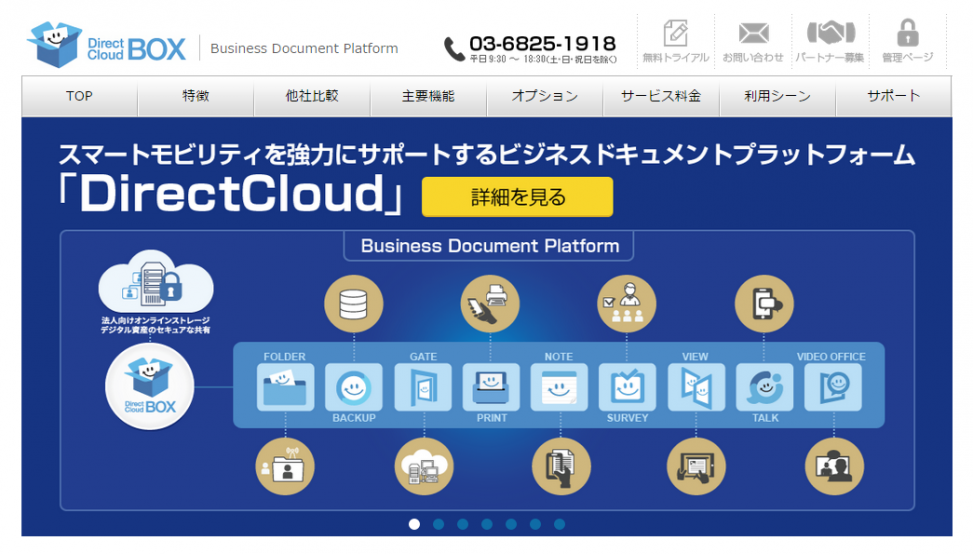973x554 pixels.
Task: Select the PRINT printer icon
Action: (x=491, y=387)
